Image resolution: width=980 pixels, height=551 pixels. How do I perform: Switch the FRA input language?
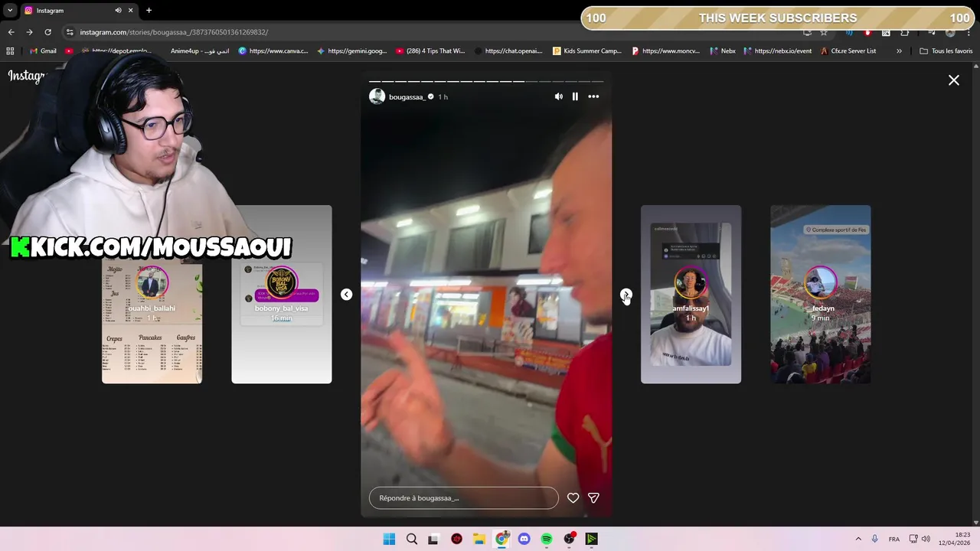pyautogui.click(x=894, y=539)
